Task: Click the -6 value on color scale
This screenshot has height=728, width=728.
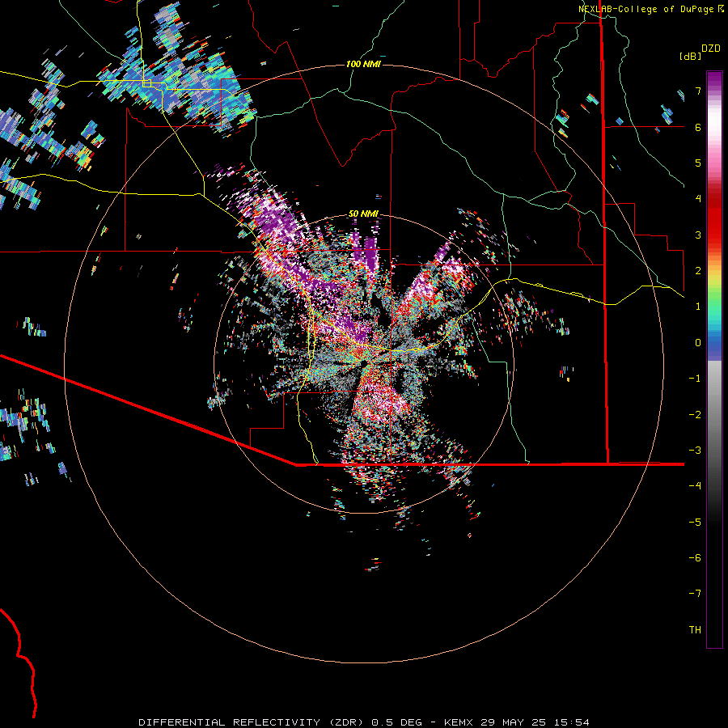Action: coord(695,558)
